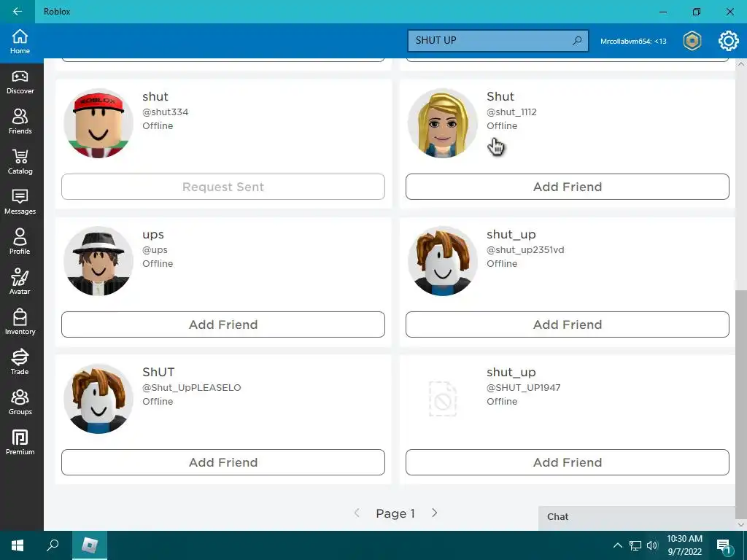
Task: Open the volume tray icon
Action: [652, 545]
